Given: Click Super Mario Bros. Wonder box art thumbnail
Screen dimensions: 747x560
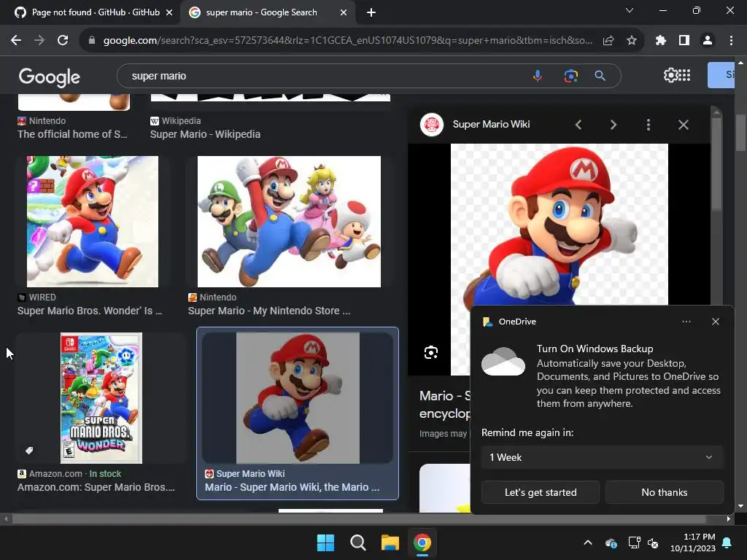Looking at the screenshot, I should pyautogui.click(x=101, y=398).
